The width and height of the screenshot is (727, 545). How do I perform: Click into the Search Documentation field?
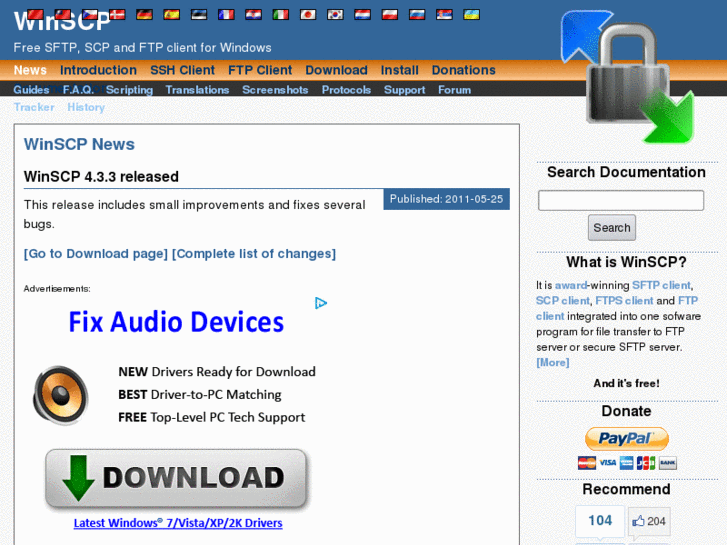coord(621,200)
